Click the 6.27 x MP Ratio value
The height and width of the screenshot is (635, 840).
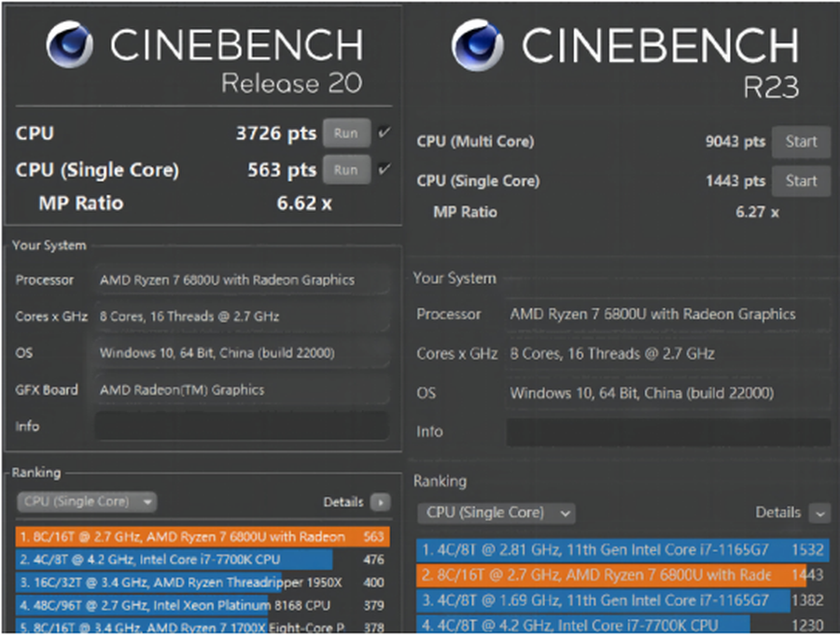(757, 212)
